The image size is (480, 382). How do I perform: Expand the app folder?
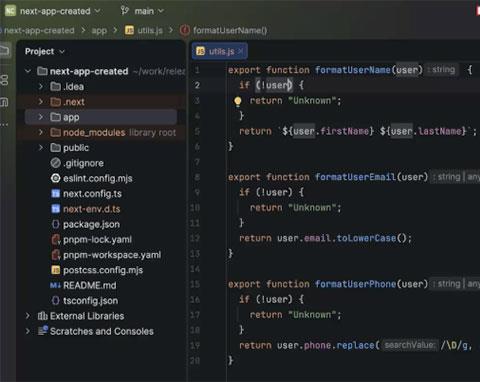click(41, 117)
